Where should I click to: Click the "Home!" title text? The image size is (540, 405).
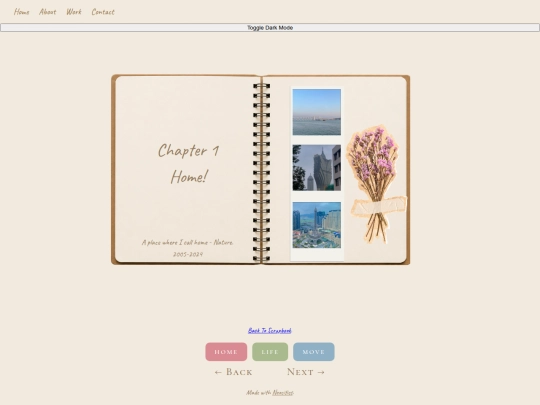pos(189,177)
